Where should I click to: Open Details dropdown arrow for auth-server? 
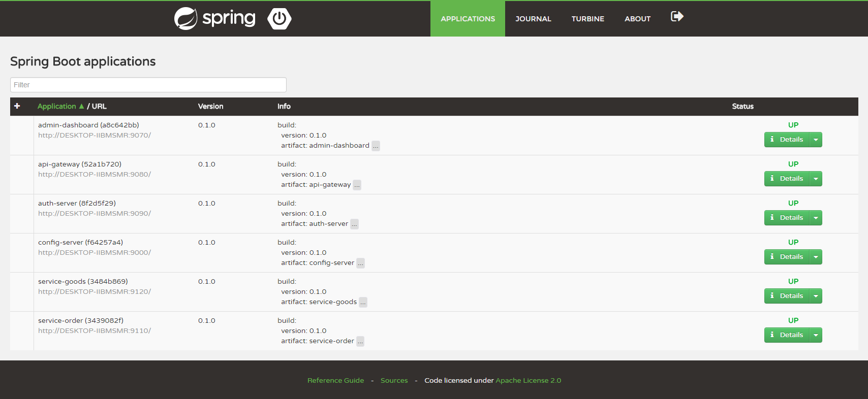[816, 218]
